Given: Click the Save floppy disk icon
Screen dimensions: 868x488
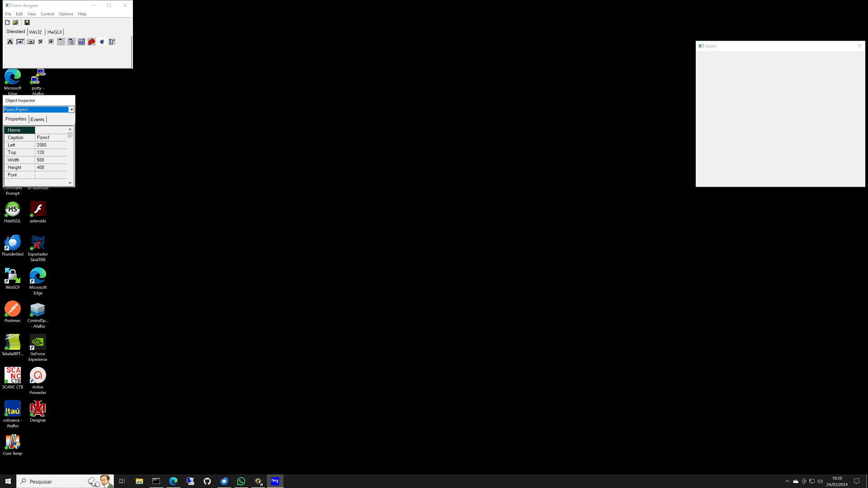Looking at the screenshot, I should pyautogui.click(x=27, y=22).
